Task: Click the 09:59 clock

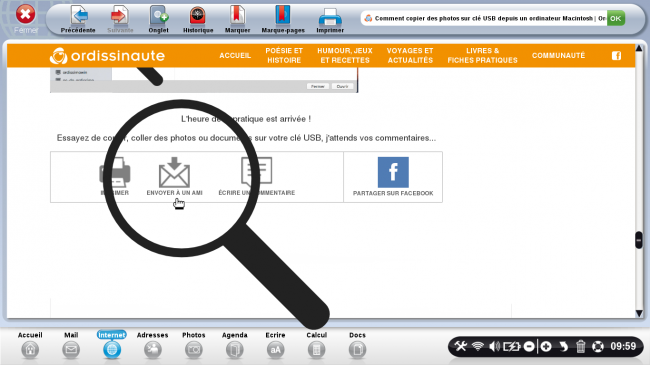Action: (x=623, y=346)
